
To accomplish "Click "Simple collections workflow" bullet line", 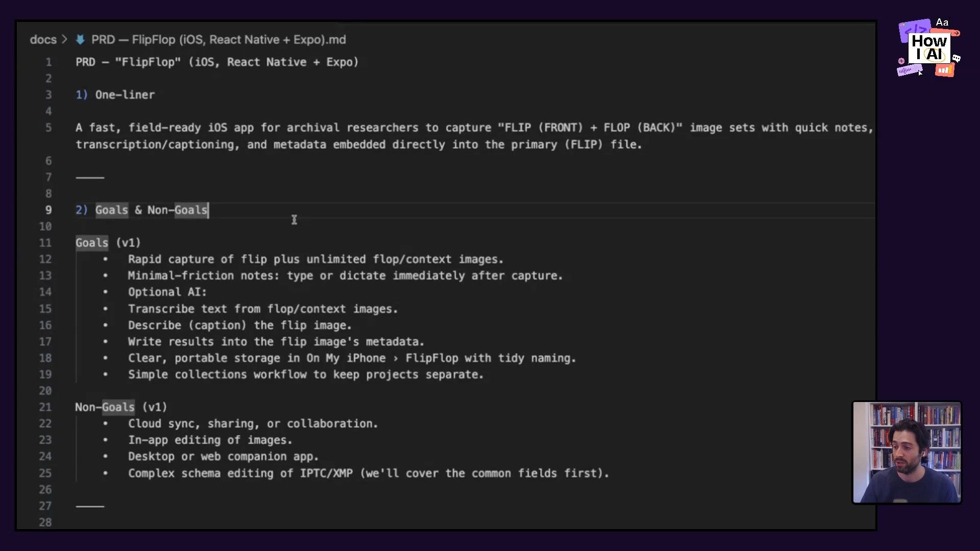I will coord(305,374).
